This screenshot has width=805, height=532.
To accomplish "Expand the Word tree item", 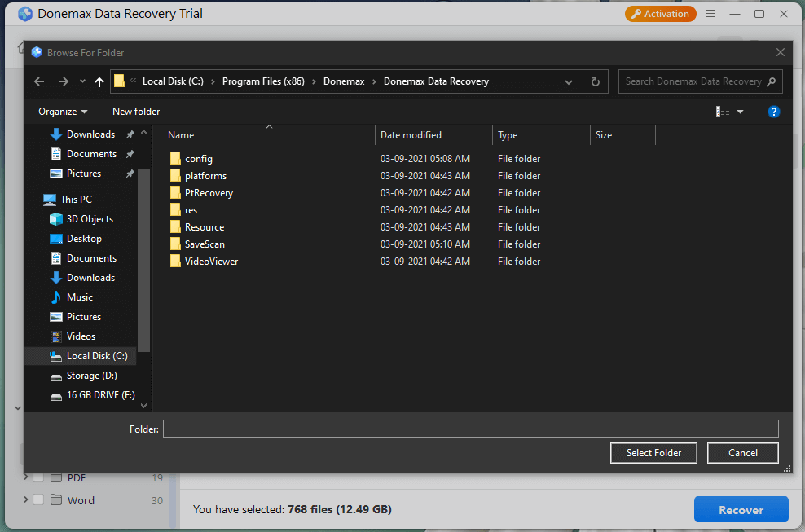I will (26, 499).
